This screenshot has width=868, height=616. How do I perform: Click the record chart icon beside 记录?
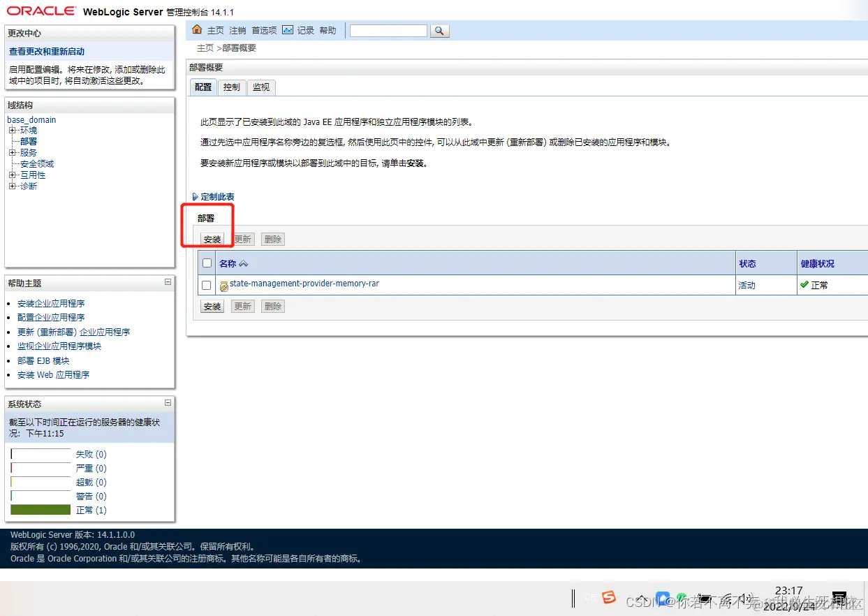pos(288,30)
